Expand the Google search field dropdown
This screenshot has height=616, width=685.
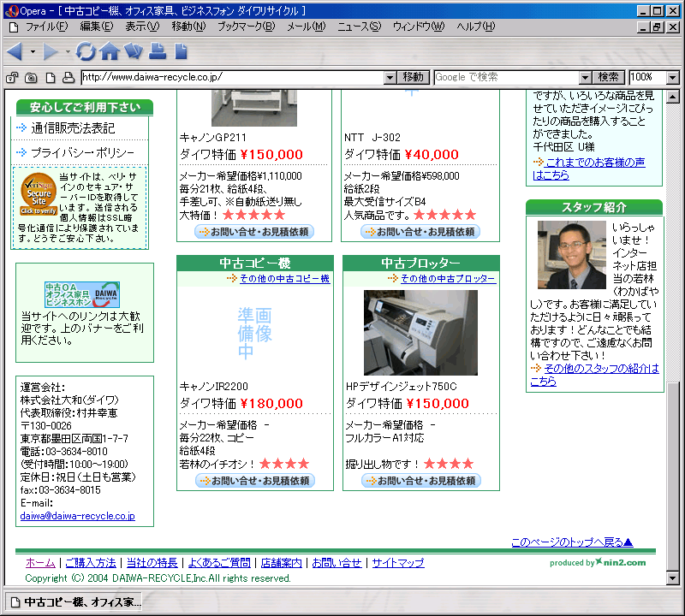tap(585, 78)
